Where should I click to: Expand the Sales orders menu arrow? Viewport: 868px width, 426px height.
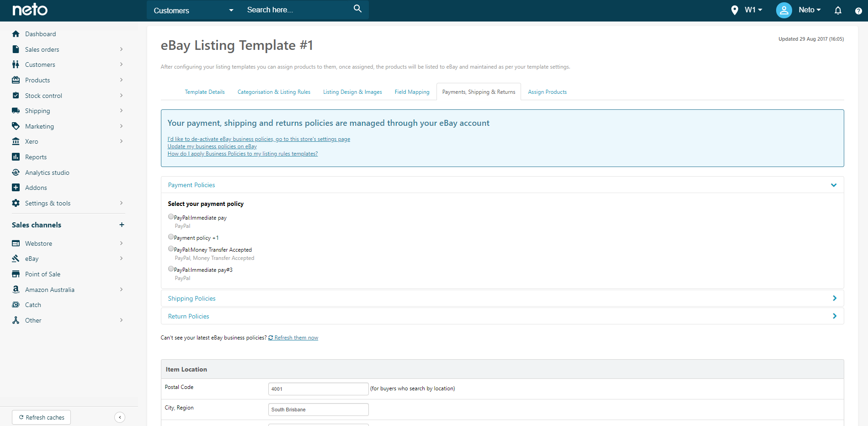(121, 49)
